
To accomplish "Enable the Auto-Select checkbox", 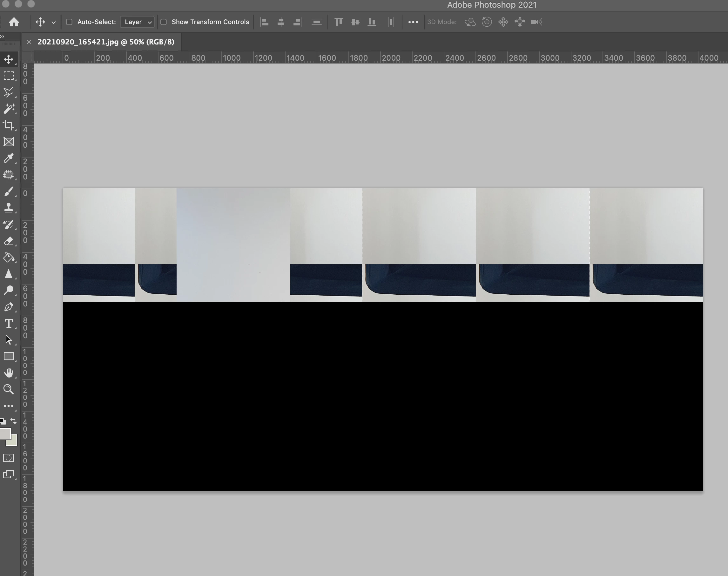I will coord(69,22).
